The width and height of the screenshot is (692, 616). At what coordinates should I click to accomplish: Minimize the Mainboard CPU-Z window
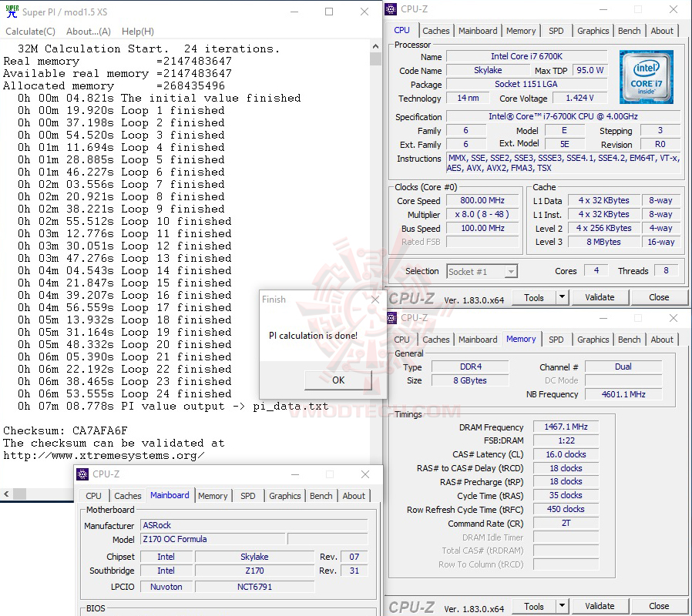click(x=295, y=474)
